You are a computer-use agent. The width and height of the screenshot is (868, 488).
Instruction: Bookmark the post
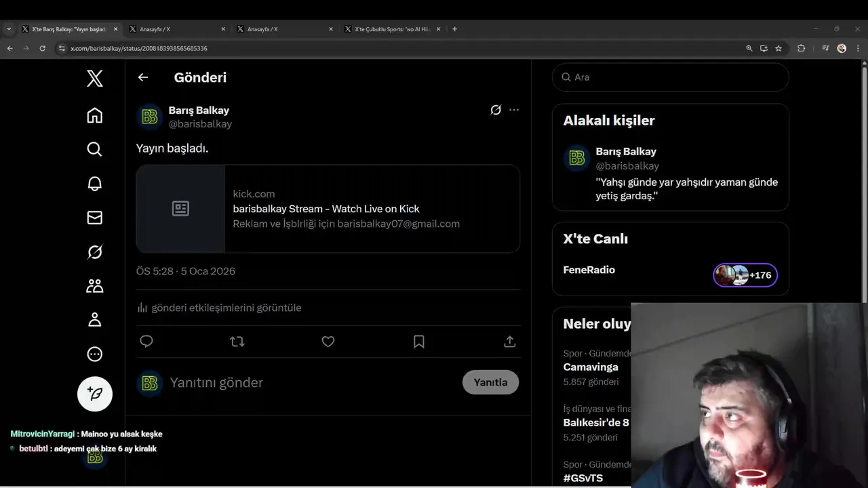pos(419,342)
